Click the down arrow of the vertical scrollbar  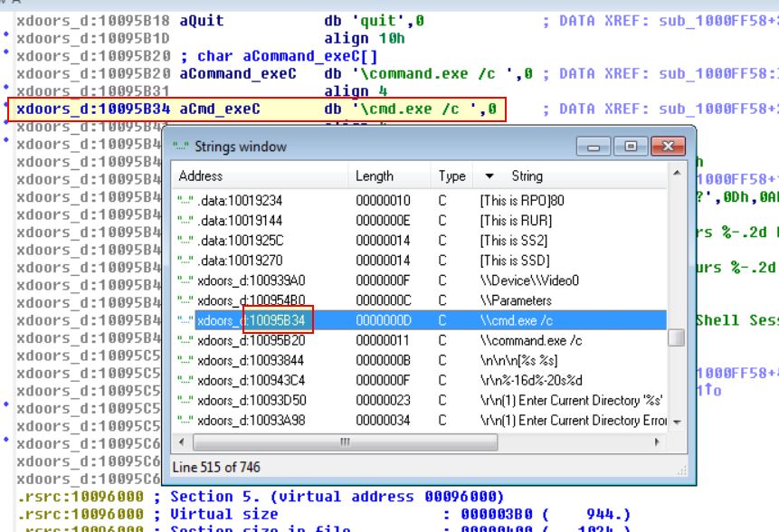pos(676,423)
